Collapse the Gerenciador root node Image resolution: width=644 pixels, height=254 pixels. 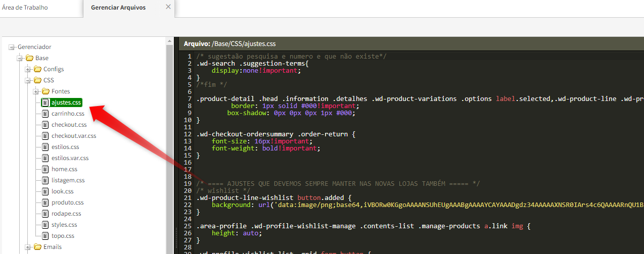[x=12, y=47]
